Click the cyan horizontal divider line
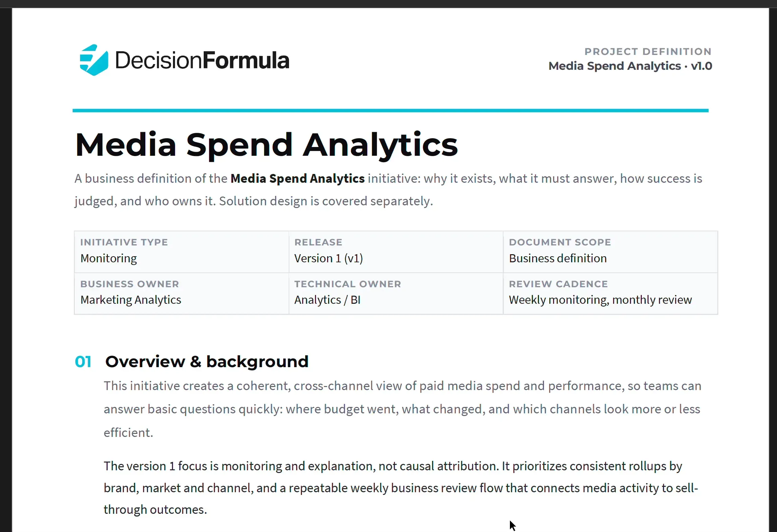This screenshot has width=777, height=532. click(391, 111)
